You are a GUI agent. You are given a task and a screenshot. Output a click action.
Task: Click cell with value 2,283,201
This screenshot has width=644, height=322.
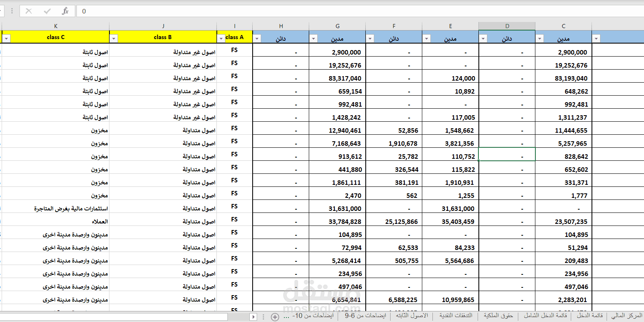[x=564, y=298]
